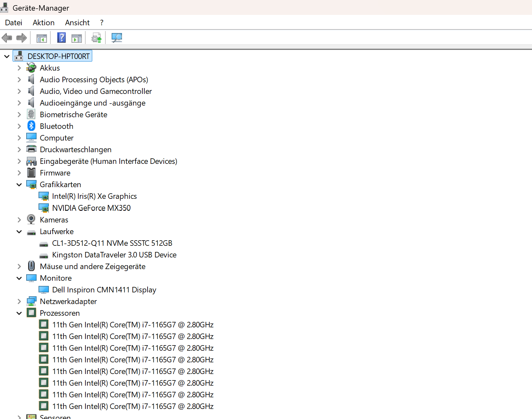Click the drive icon for CL1-3D512-Q11 NVMe

(x=44, y=244)
